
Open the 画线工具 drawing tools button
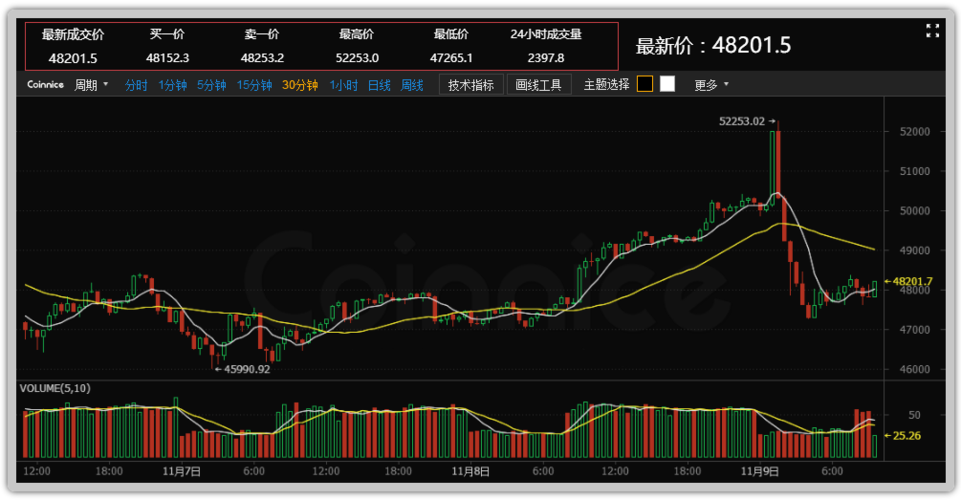539,85
